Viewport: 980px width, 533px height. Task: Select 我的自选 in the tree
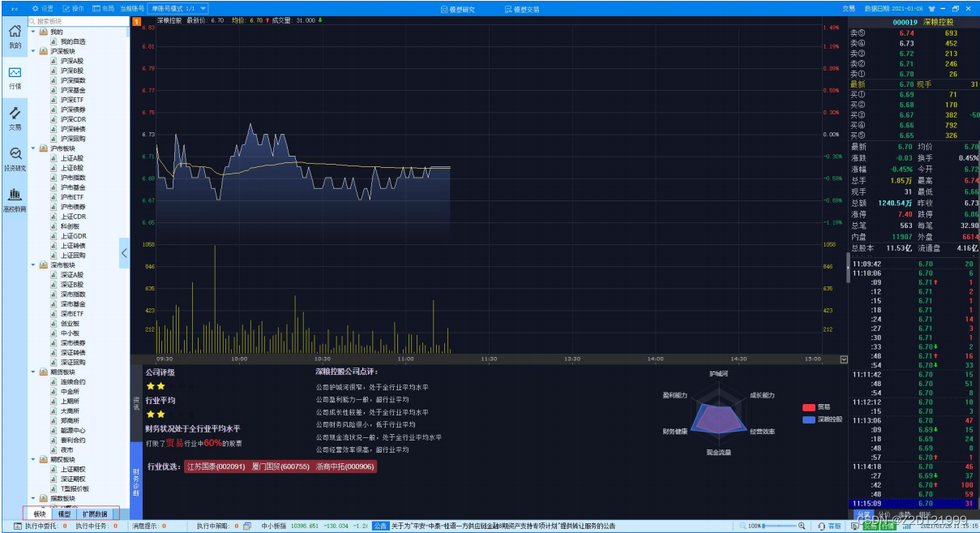(72, 41)
